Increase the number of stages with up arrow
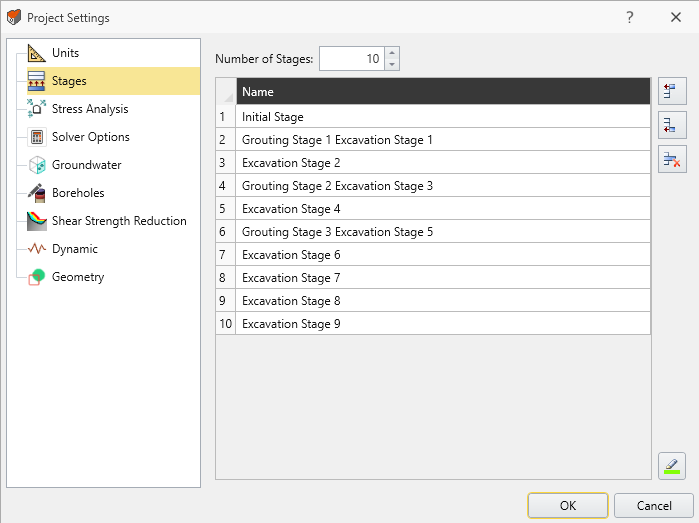Viewport: 699px width, 523px height. tap(392, 54)
